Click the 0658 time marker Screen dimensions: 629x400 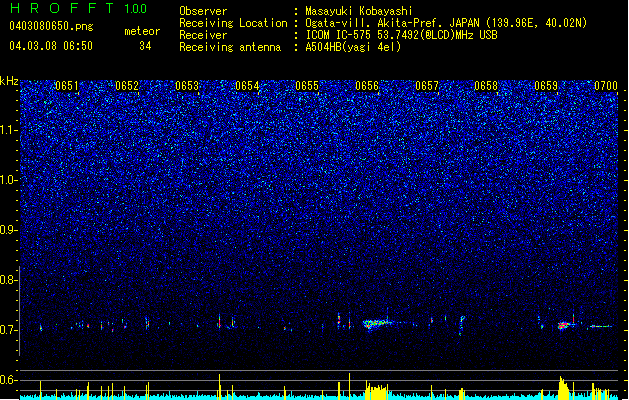[x=486, y=86]
